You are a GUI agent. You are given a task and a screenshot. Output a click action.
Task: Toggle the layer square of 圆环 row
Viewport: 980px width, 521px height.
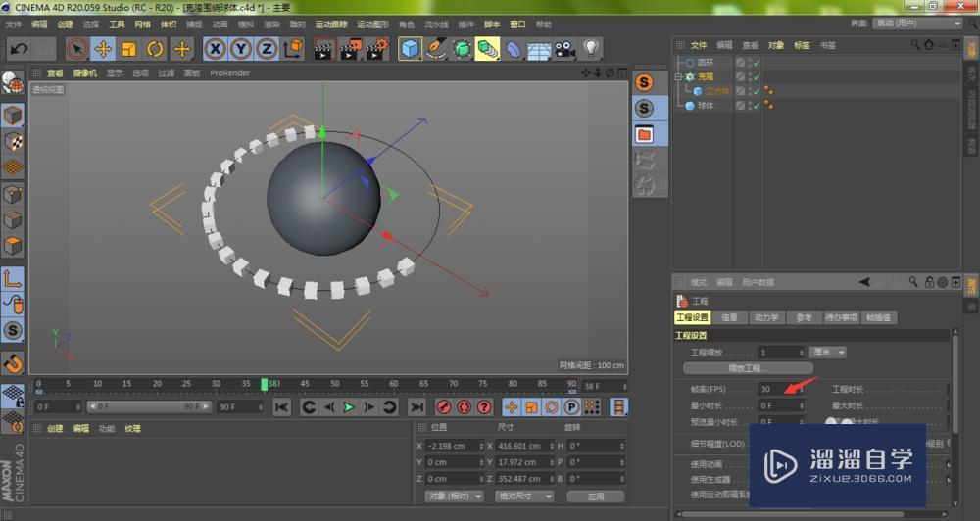coord(740,63)
